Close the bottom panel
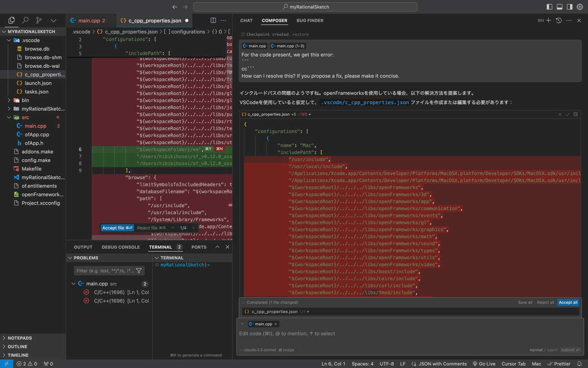The width and height of the screenshot is (588, 368). click(227, 247)
